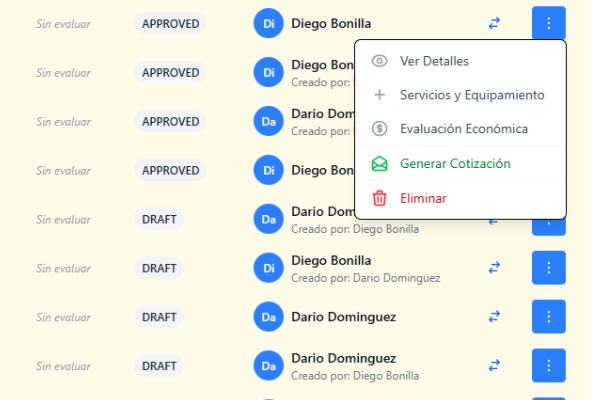Click the APPROVED badge in the top row
Image resolution: width=600 pixels, height=400 pixels.
tap(170, 23)
